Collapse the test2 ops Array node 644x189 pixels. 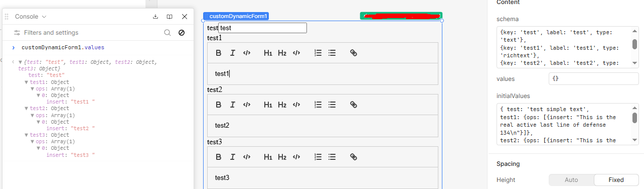(x=33, y=115)
